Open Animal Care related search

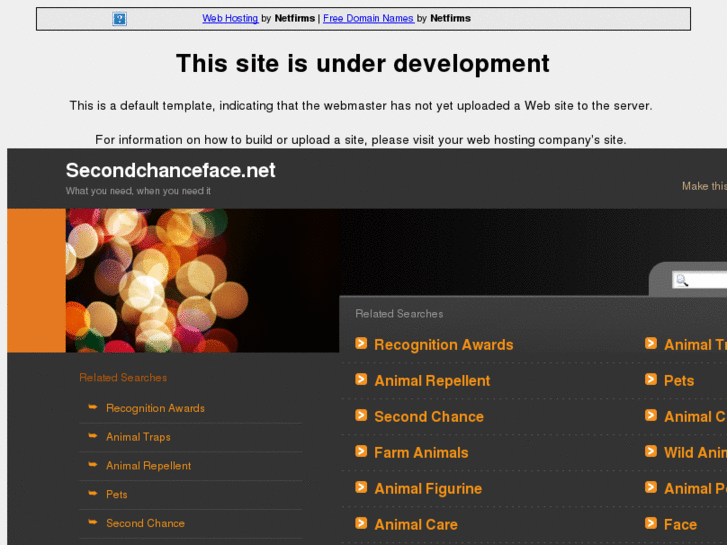tap(416, 525)
